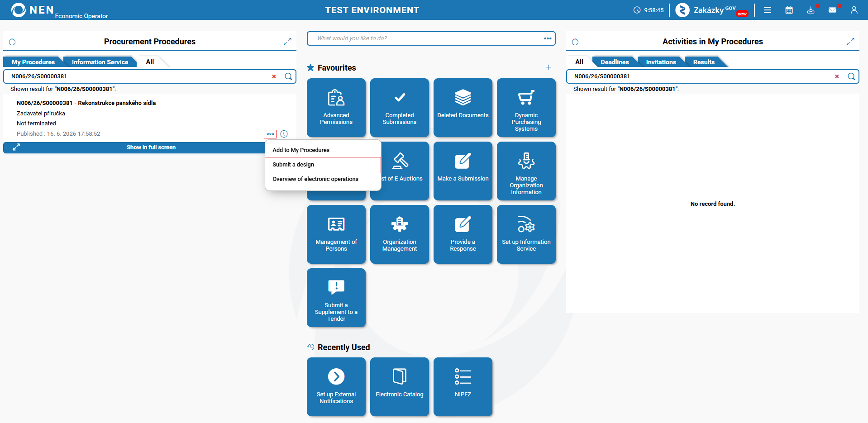Open Zakázky GOV link

[x=711, y=10]
